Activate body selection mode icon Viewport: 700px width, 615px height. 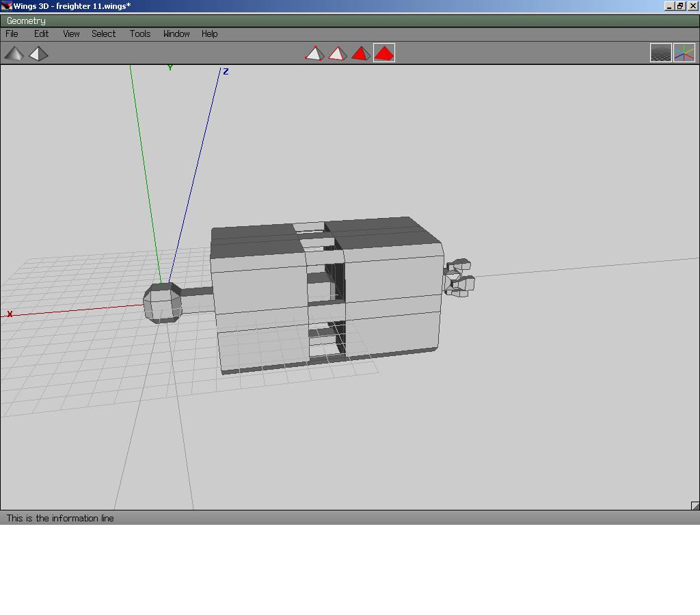[384, 53]
